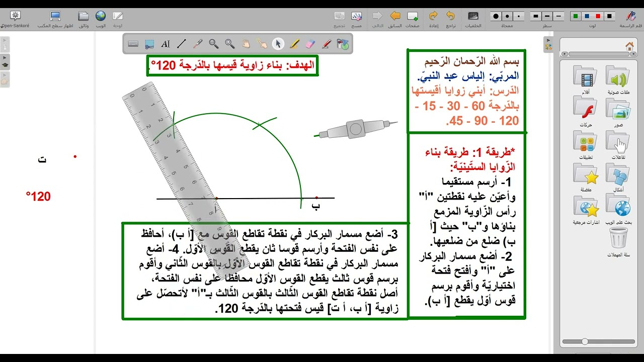The image size is (644, 362).
Task: Click the red 120° label at left
Action: pos(39,197)
